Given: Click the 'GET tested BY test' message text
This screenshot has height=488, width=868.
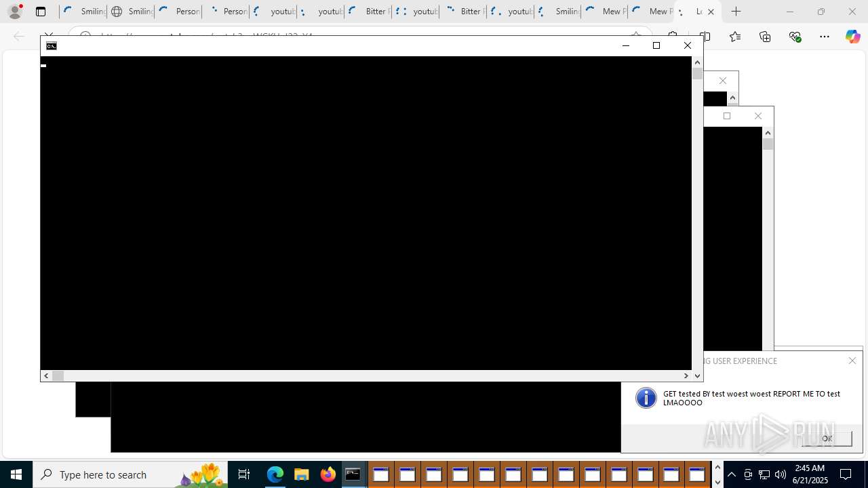Looking at the screenshot, I should [751, 398].
